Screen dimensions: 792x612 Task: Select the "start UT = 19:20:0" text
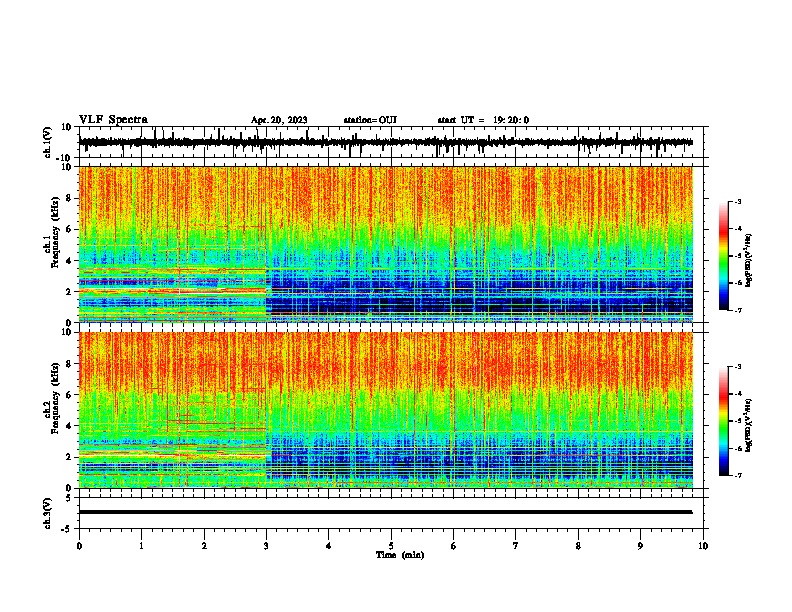483,120
